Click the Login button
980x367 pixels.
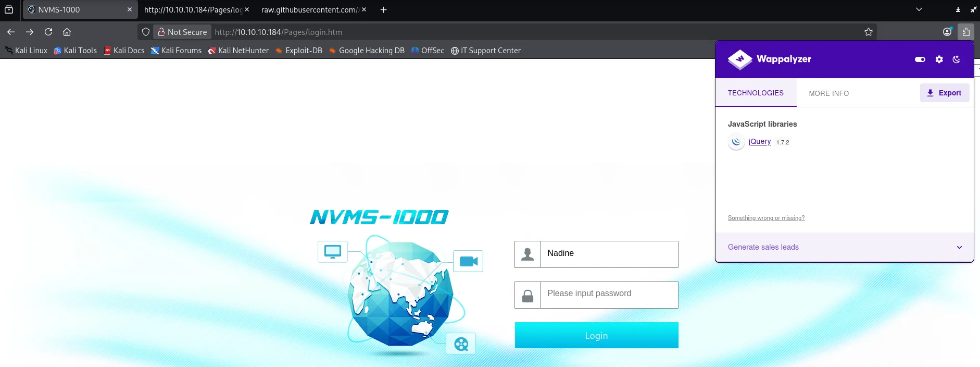click(597, 335)
